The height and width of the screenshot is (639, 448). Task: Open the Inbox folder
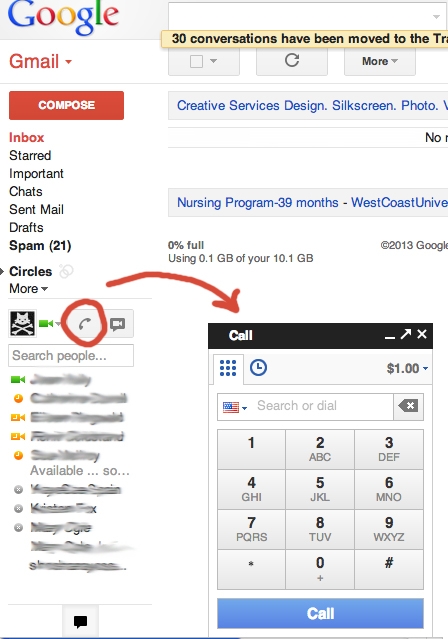click(26, 137)
